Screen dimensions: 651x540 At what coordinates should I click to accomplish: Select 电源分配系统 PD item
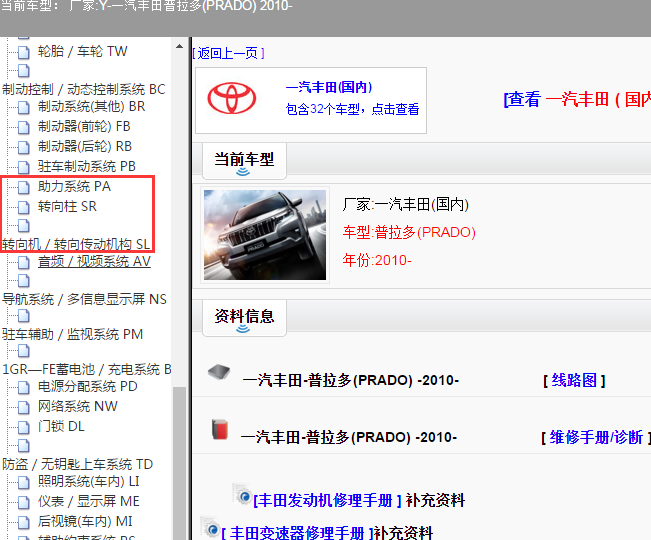tap(87, 386)
